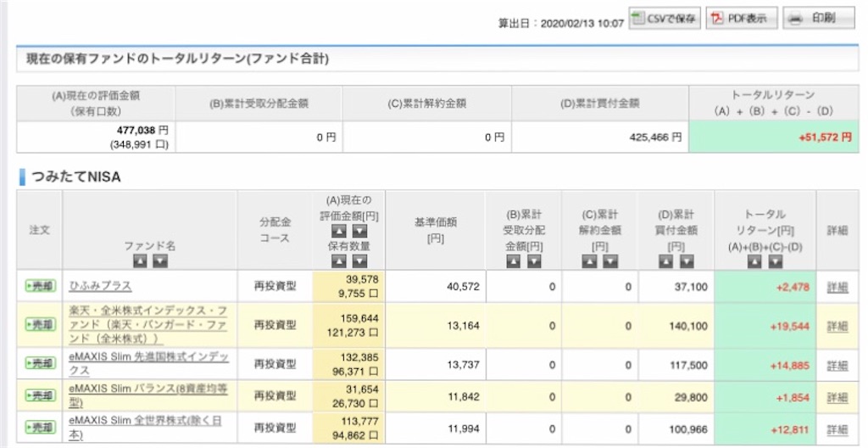Sort 現在の評価金額 ascending arrow
Image resolution: width=868 pixels, height=448 pixels.
coord(339,231)
